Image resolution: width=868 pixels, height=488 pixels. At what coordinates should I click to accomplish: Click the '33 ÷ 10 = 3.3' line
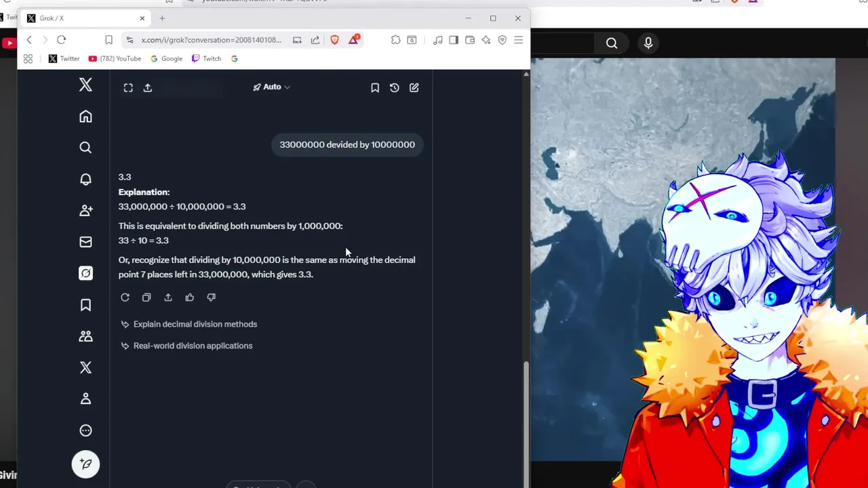coord(144,241)
